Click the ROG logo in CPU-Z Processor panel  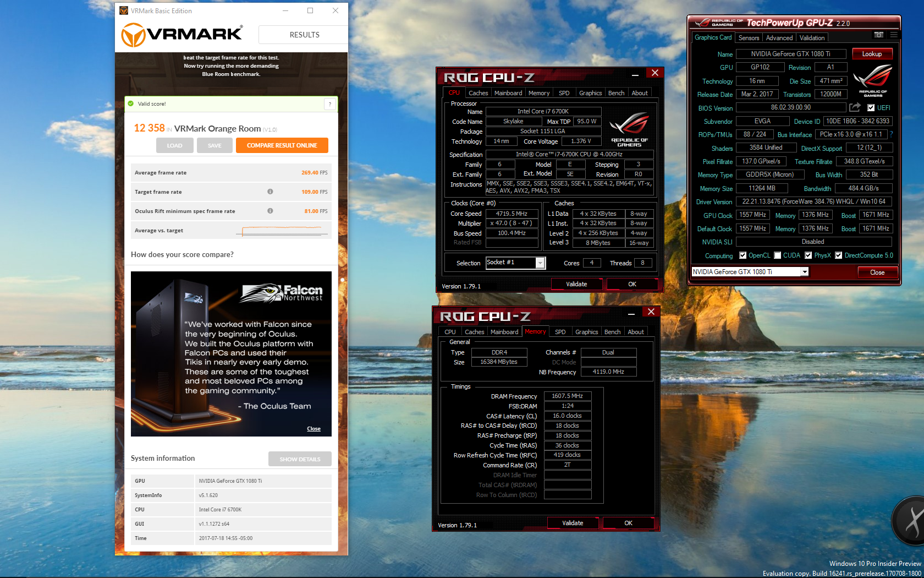tap(629, 129)
